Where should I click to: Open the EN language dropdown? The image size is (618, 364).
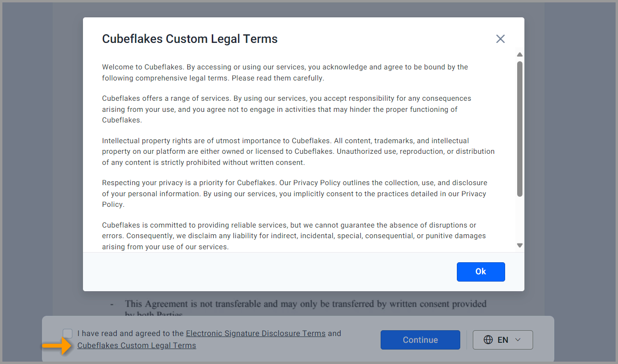[x=503, y=340]
